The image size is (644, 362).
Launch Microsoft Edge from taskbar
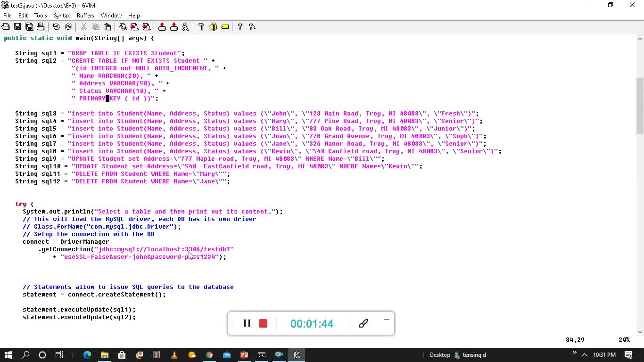[x=87, y=355]
